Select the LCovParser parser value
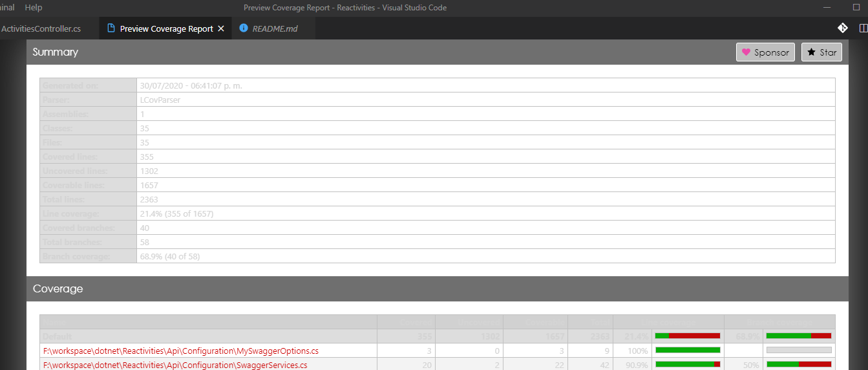 point(160,100)
